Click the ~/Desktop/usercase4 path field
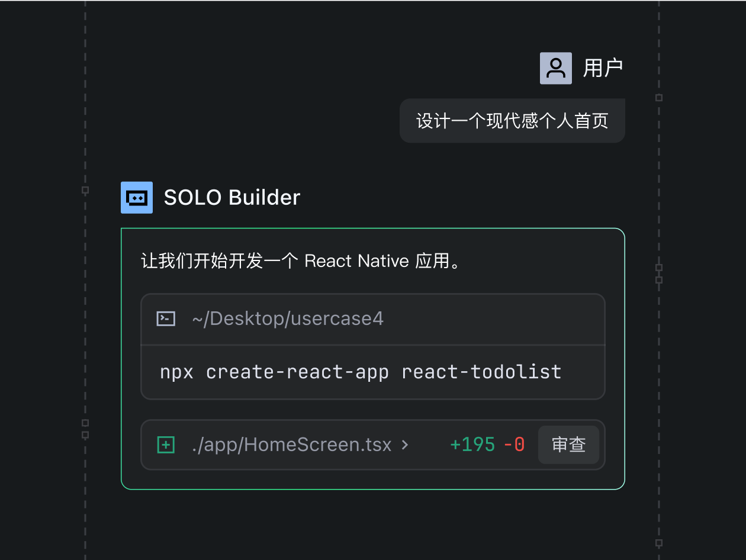Screen dimensions: 746x560 pyautogui.click(x=288, y=318)
